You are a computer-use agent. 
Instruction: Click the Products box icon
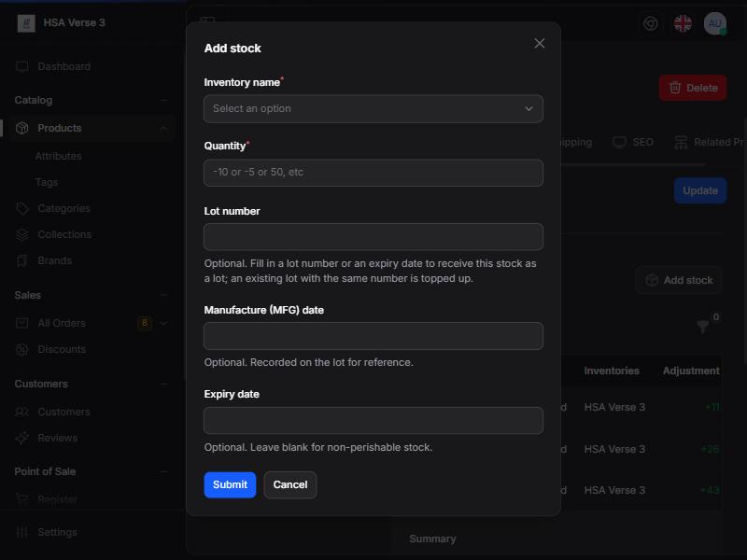21,128
